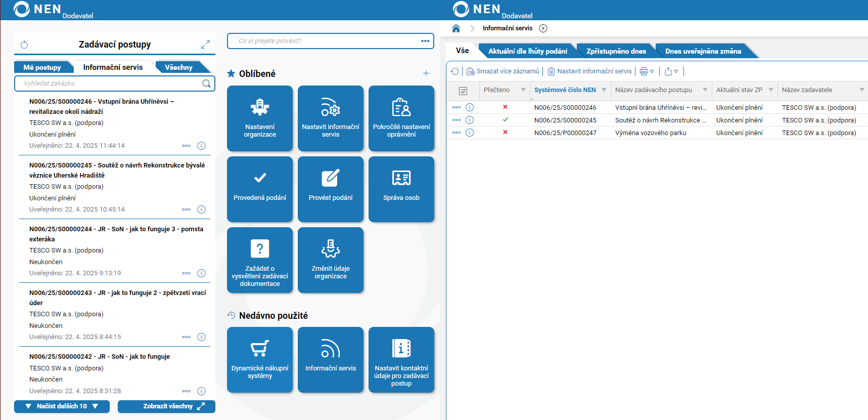This screenshot has height=420, width=868.
Task: Click the Smazat více záznamů button
Action: coord(502,71)
